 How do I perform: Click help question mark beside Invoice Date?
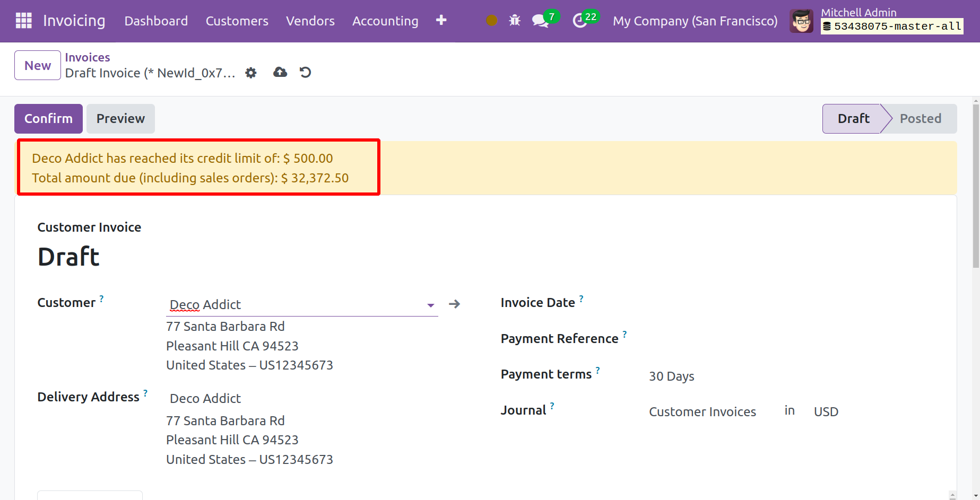pos(581,299)
